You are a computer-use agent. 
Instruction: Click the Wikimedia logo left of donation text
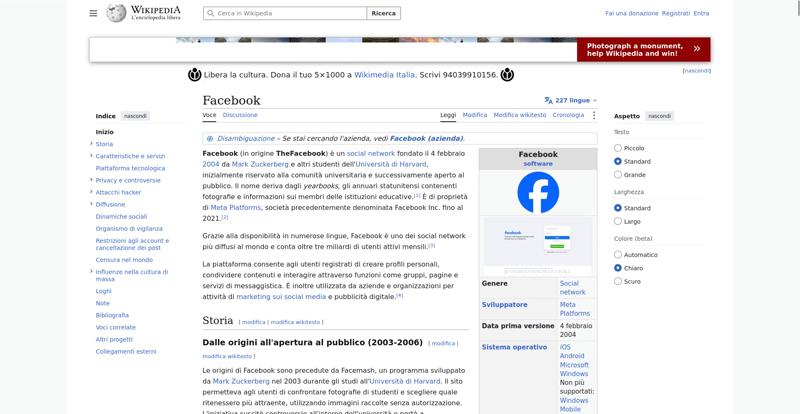[194, 75]
